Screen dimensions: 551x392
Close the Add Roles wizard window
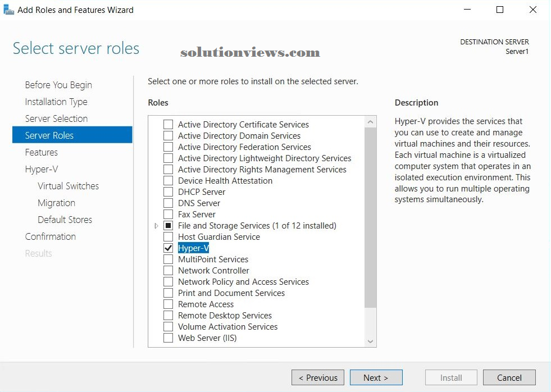point(532,10)
